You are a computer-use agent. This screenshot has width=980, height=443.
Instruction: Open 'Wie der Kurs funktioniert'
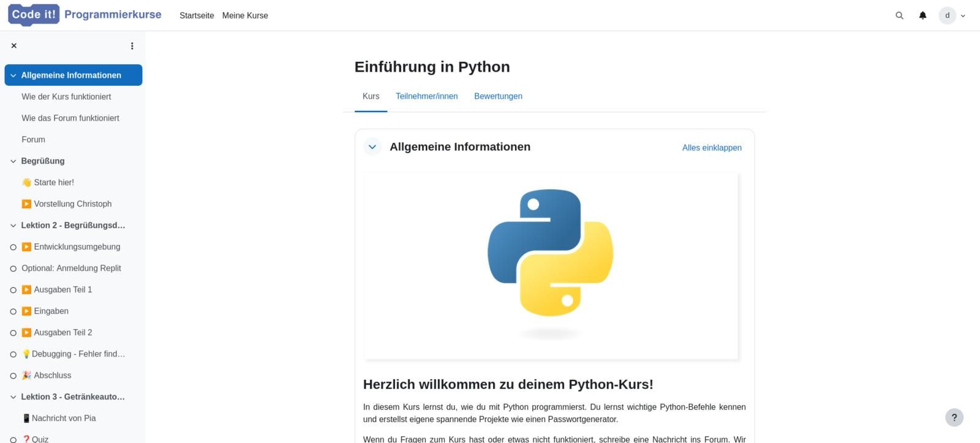pos(66,97)
